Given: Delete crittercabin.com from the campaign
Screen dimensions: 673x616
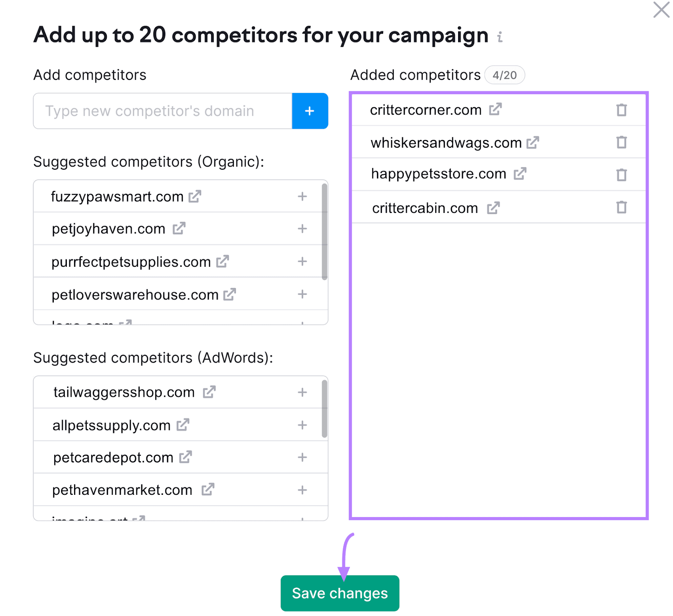Looking at the screenshot, I should [621, 207].
